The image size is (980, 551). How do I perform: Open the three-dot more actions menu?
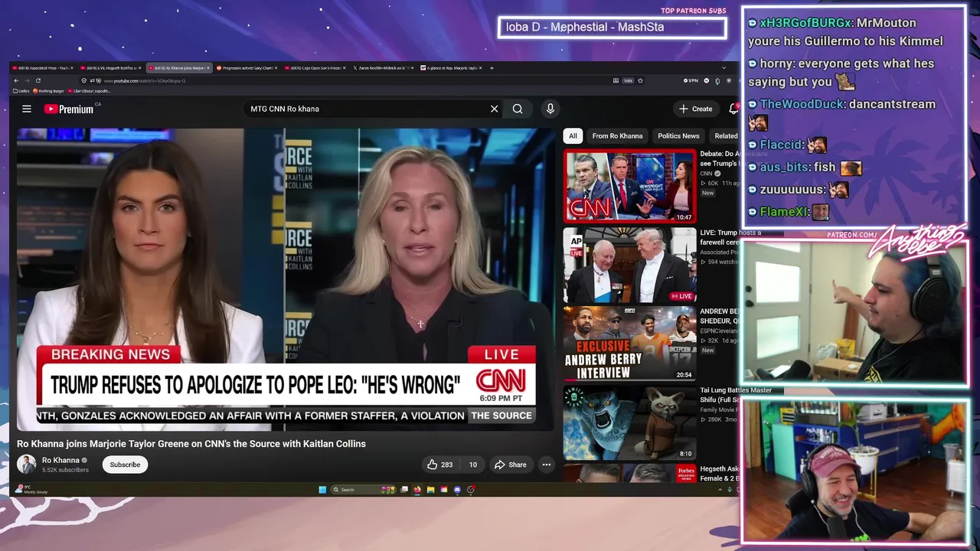tap(547, 465)
